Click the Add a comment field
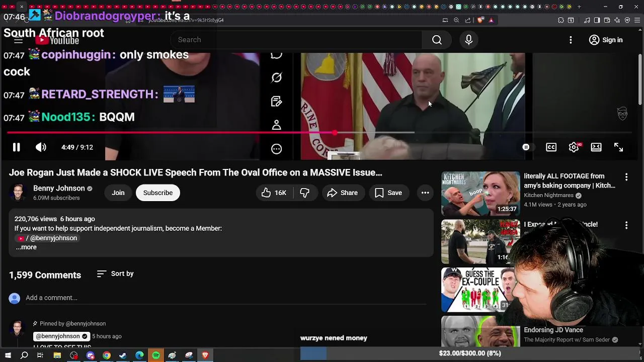644x362 pixels. [x=225, y=298]
